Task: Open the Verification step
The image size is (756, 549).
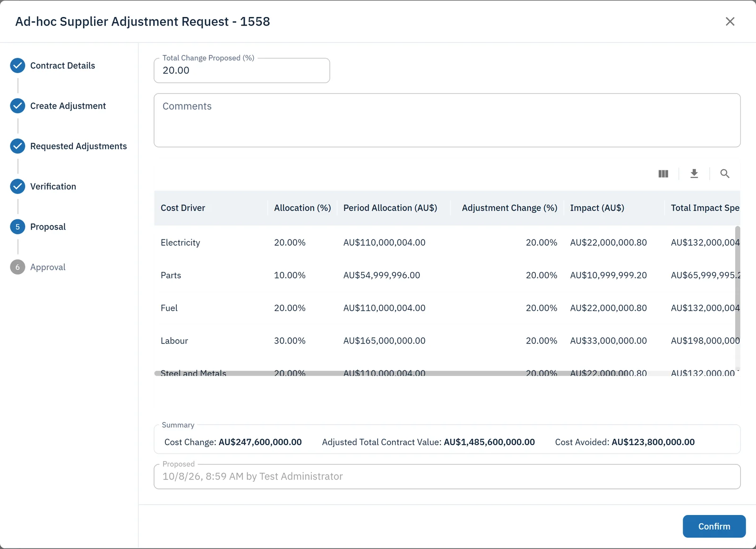Action: pos(53,187)
